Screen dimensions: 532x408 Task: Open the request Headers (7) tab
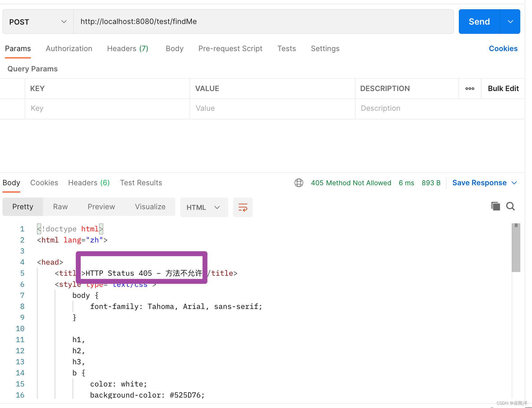[x=128, y=49]
